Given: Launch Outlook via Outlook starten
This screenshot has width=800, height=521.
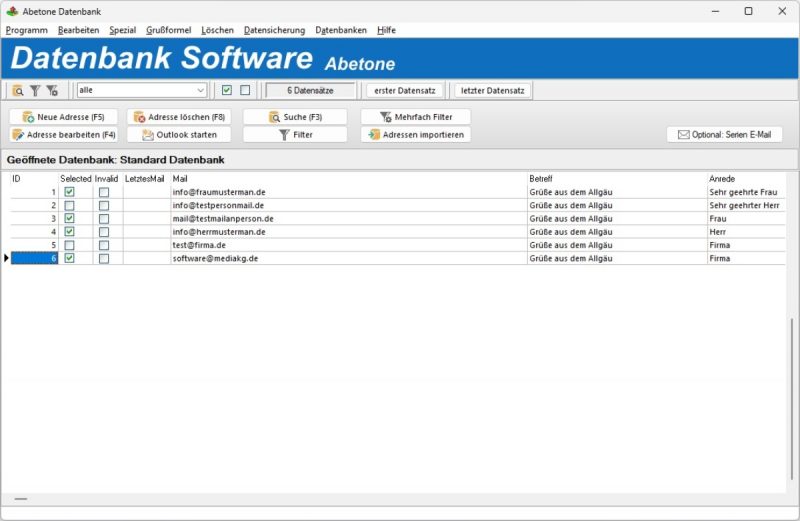Looking at the screenshot, I should [179, 135].
